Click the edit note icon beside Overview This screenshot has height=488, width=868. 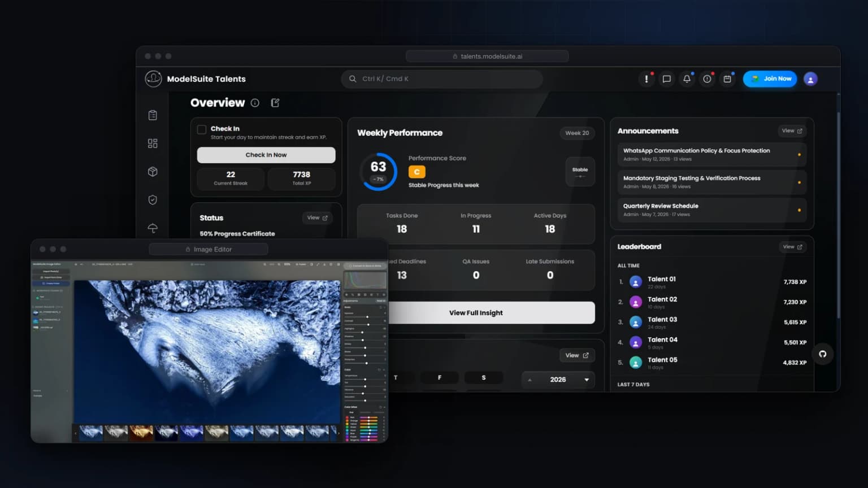click(x=275, y=103)
